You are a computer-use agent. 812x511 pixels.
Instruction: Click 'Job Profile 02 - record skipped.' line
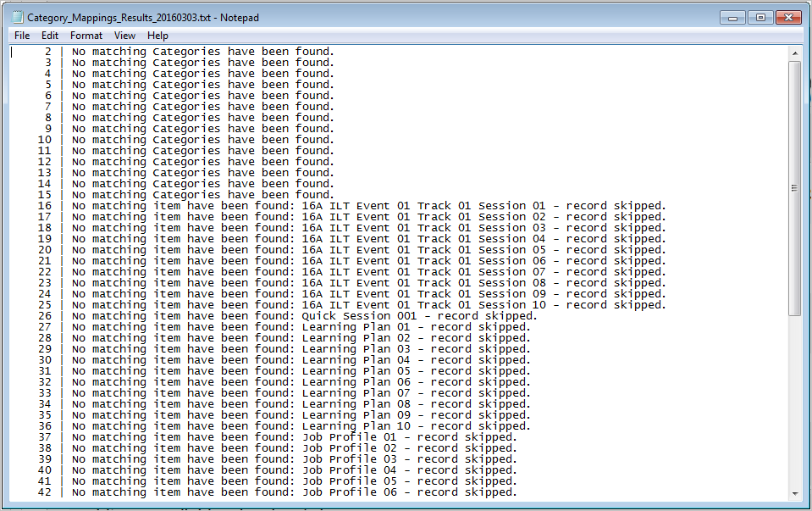pos(278,448)
